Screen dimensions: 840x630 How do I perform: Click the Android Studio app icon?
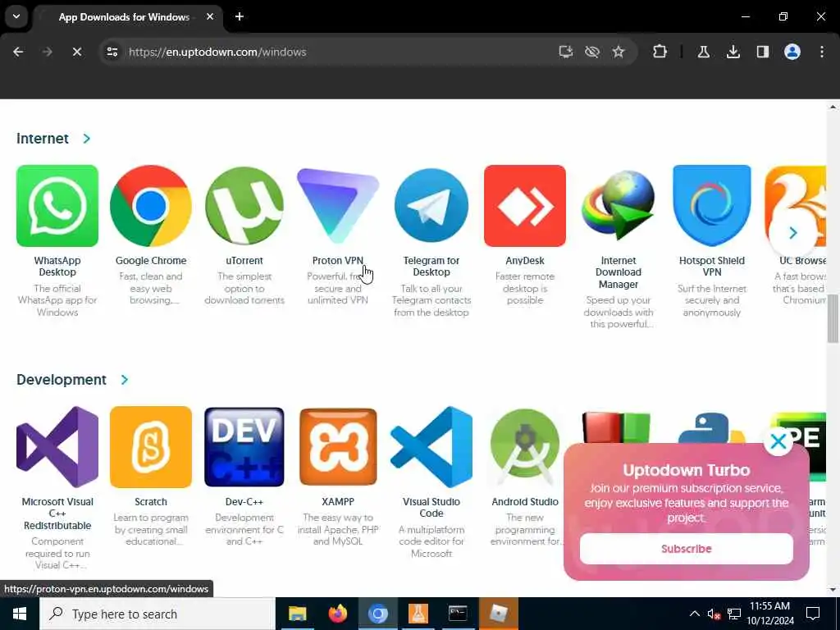click(x=524, y=447)
